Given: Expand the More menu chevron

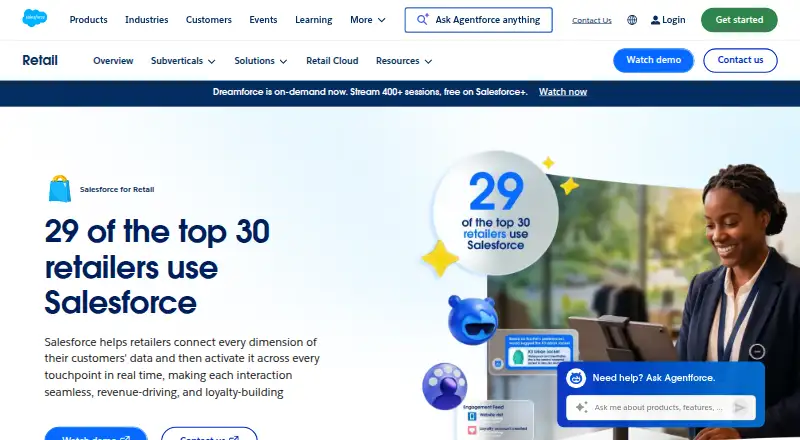Looking at the screenshot, I should tap(382, 20).
